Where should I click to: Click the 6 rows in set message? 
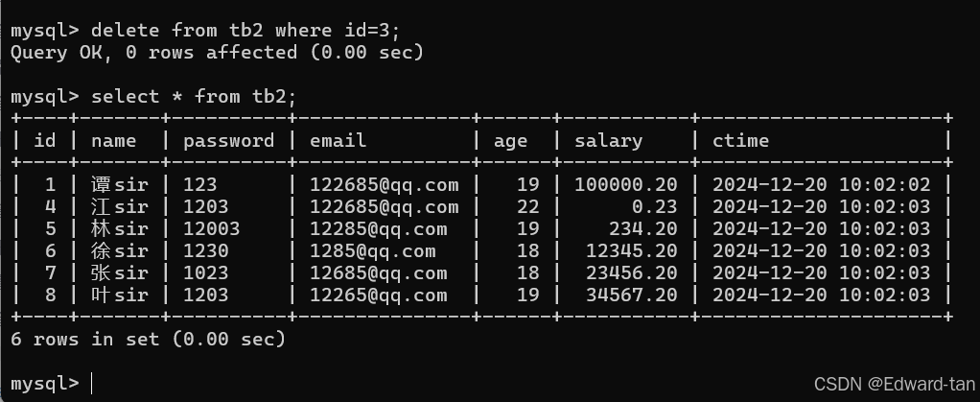tap(148, 339)
